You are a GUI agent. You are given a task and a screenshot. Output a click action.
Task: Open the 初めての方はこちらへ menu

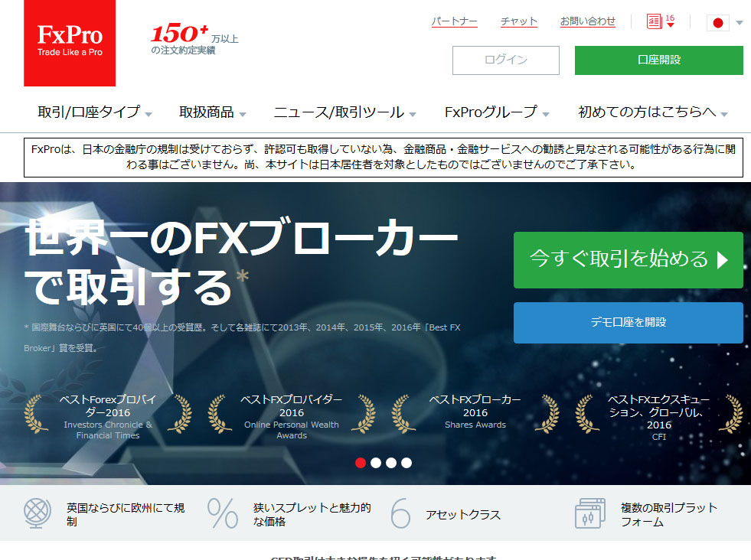pos(653,112)
